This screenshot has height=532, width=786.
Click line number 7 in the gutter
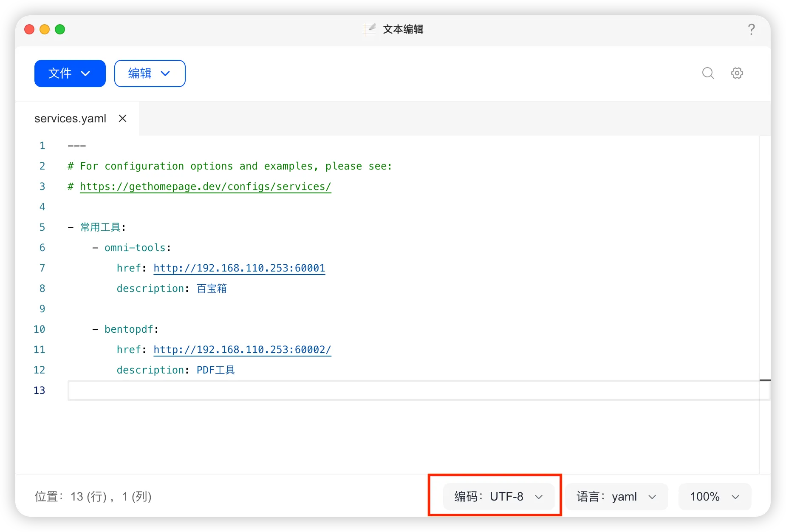42,268
